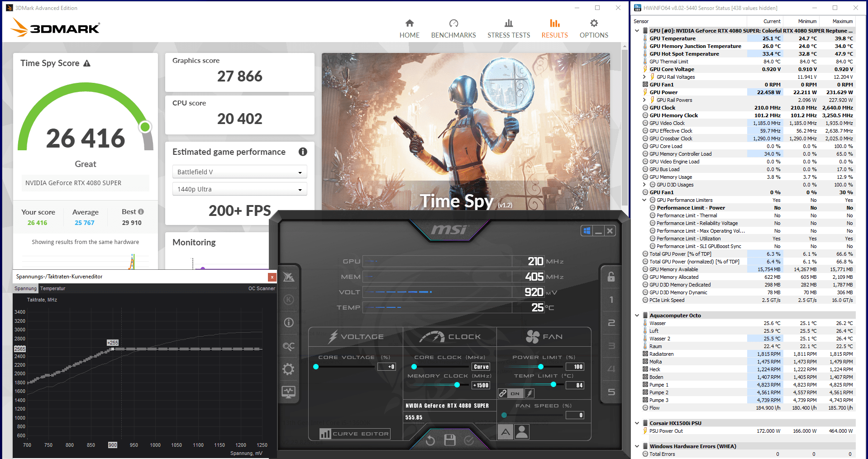This screenshot has height=459, width=868.
Task: Click the CURVE EDITOR button in Afterburner
Action: 355,434
